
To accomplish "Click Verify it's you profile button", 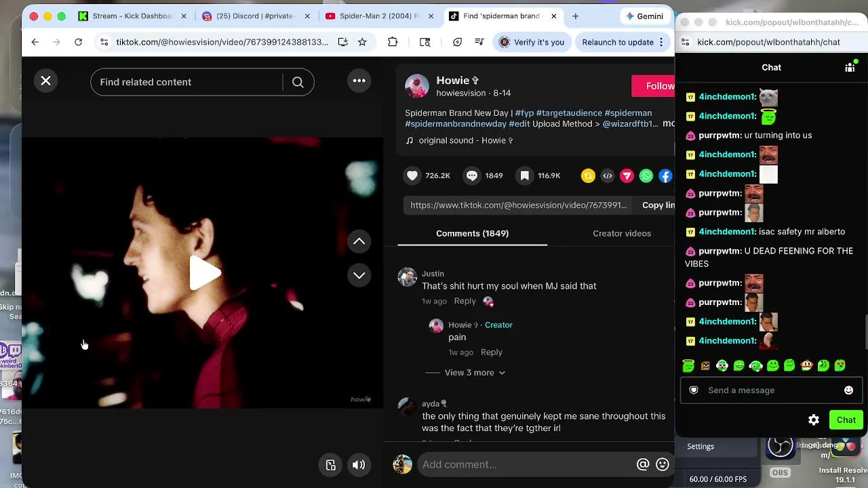I will point(532,42).
